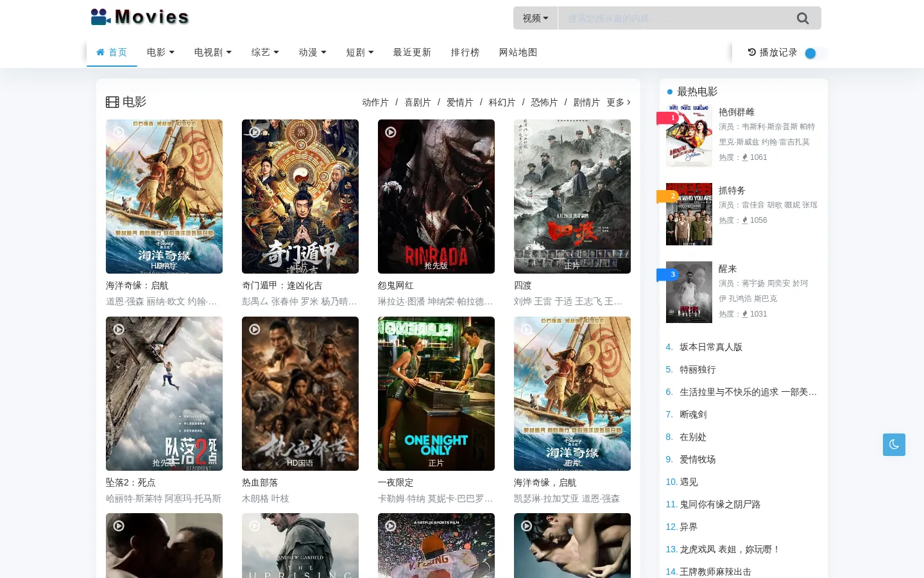Open ranked item 王牌教师麻辣出击

click(715, 572)
